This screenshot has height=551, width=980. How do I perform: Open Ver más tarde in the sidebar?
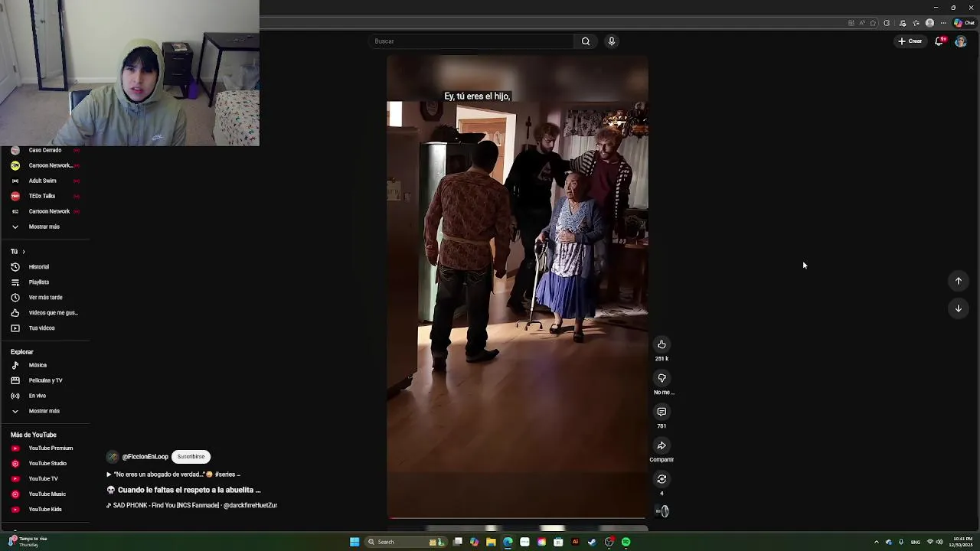46,298
